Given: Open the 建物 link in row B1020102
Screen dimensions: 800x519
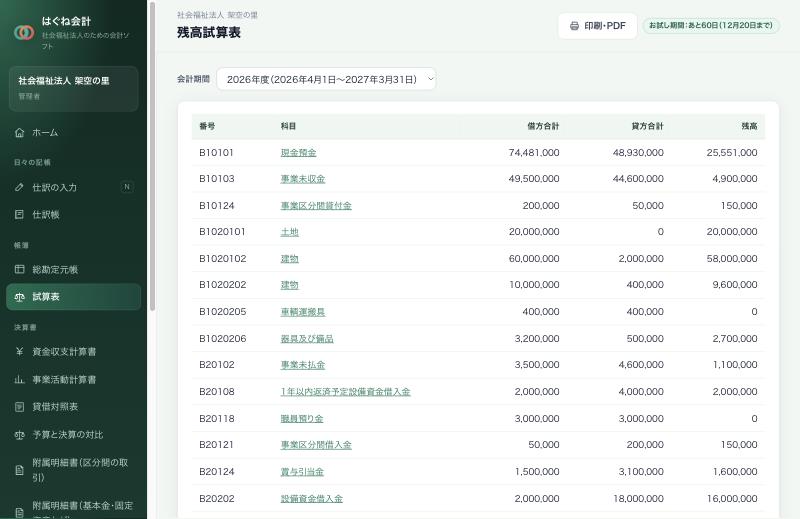Looking at the screenshot, I should click(289, 259).
